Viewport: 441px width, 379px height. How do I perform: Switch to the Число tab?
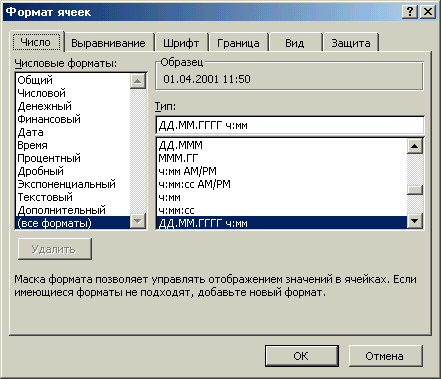(x=37, y=42)
